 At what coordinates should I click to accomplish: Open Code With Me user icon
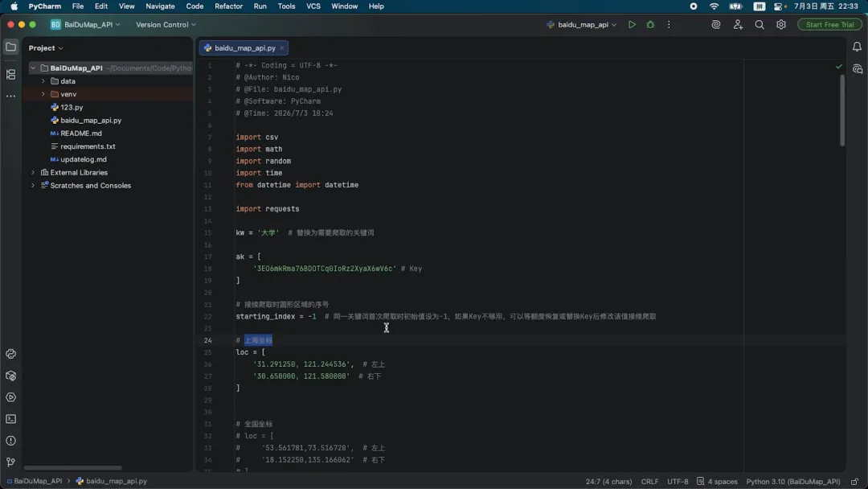[x=738, y=25]
